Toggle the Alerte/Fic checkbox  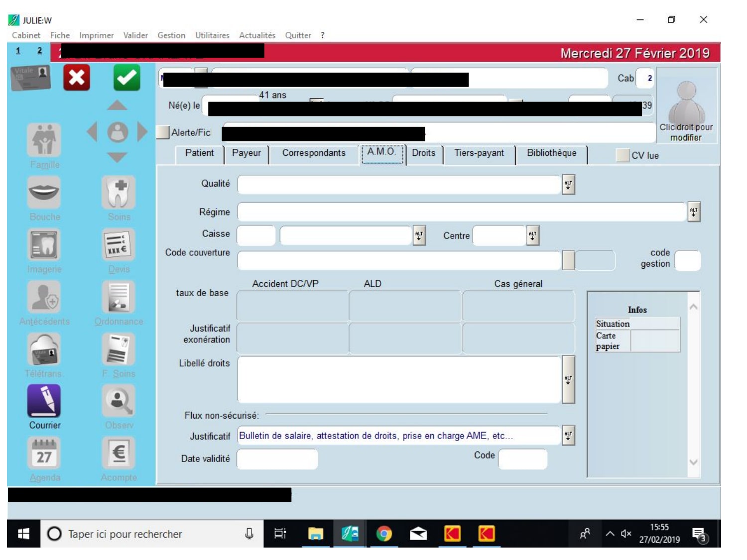163,132
